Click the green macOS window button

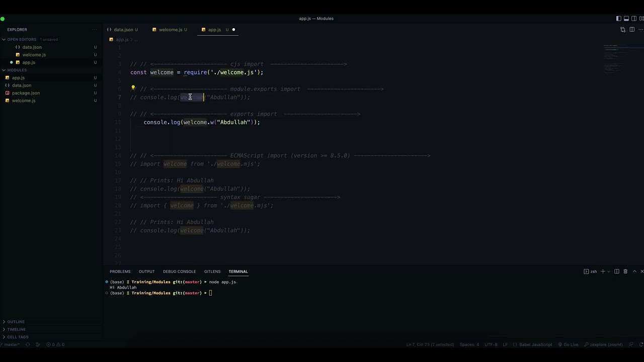[3, 19]
